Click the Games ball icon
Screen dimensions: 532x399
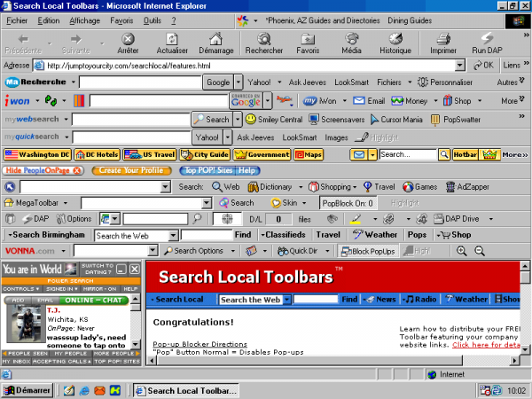click(x=408, y=187)
